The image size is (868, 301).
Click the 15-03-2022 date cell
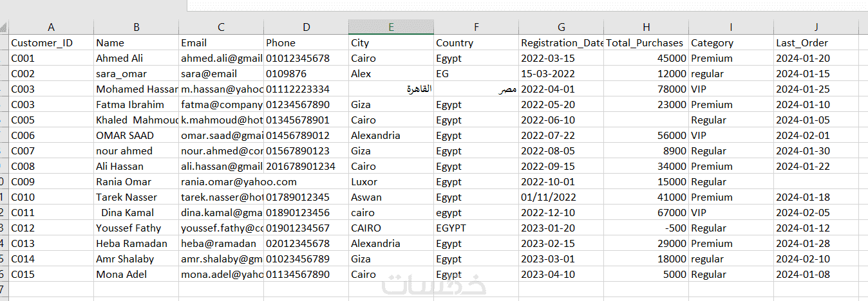pyautogui.click(x=561, y=73)
